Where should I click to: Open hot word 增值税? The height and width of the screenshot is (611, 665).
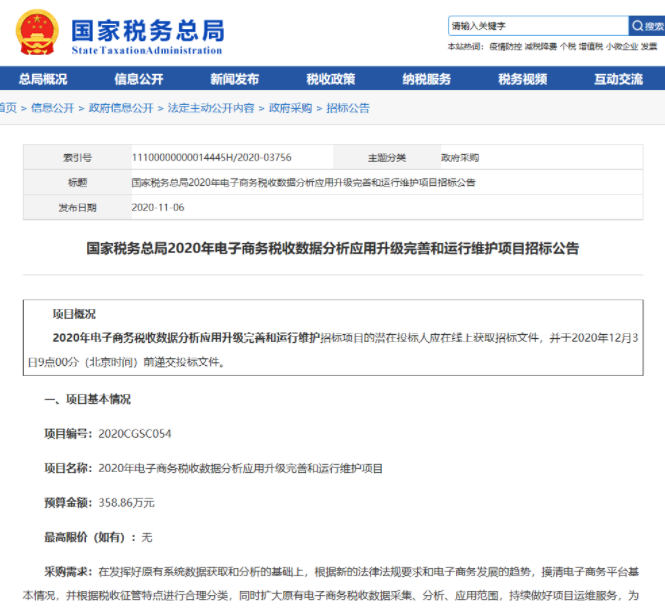[x=591, y=47]
